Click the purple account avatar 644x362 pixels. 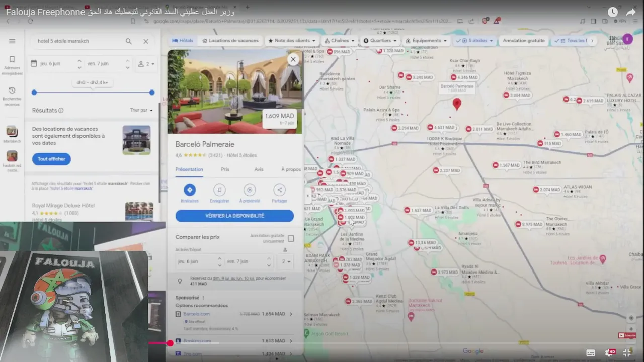(x=627, y=39)
